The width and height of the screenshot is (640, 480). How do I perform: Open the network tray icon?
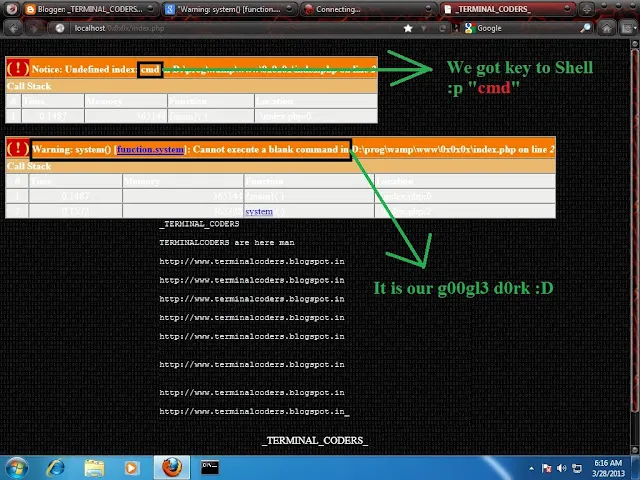click(x=577, y=468)
